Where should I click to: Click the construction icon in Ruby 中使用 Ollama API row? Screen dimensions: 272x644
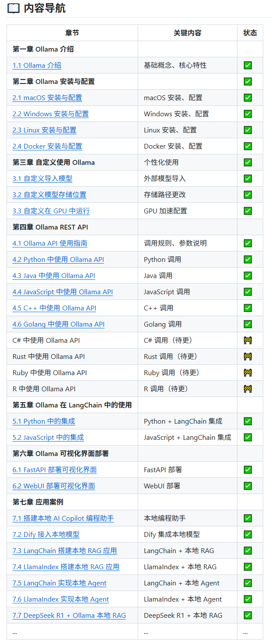[248, 372]
